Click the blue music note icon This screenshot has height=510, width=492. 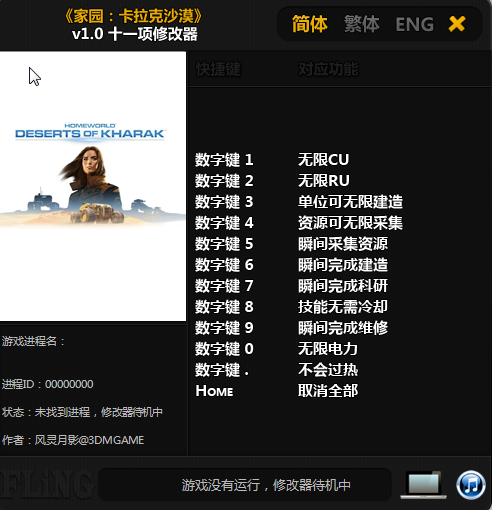[471, 485]
